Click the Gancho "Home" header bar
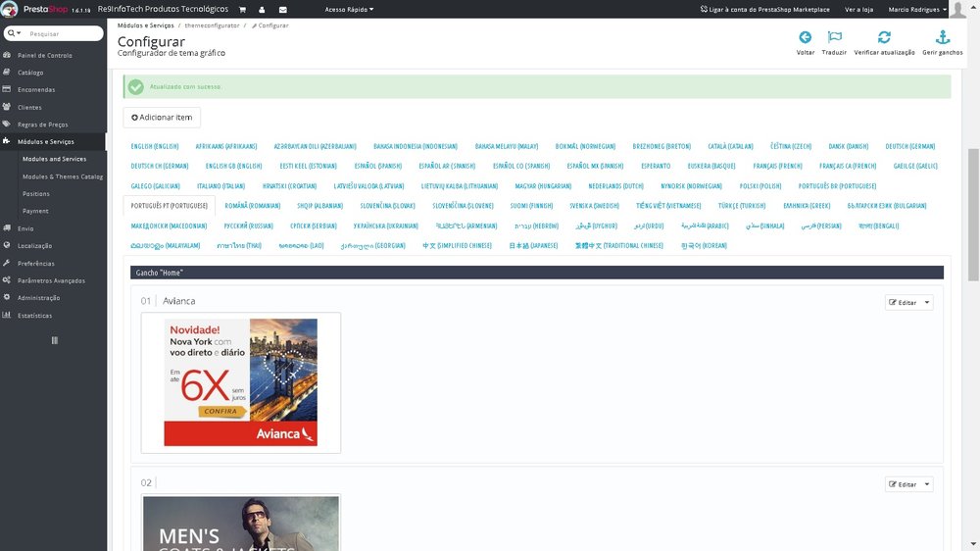Image resolution: width=980 pixels, height=551 pixels. tap(537, 273)
